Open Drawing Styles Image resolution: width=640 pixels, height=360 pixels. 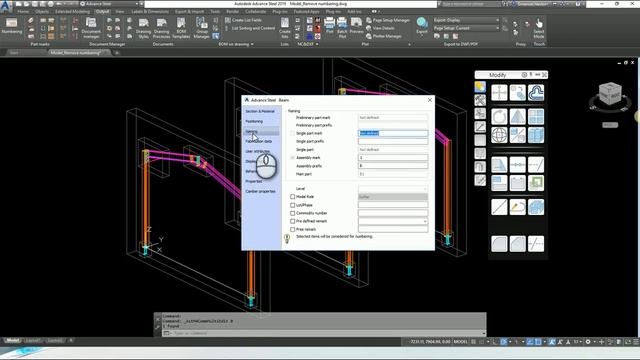[143, 28]
